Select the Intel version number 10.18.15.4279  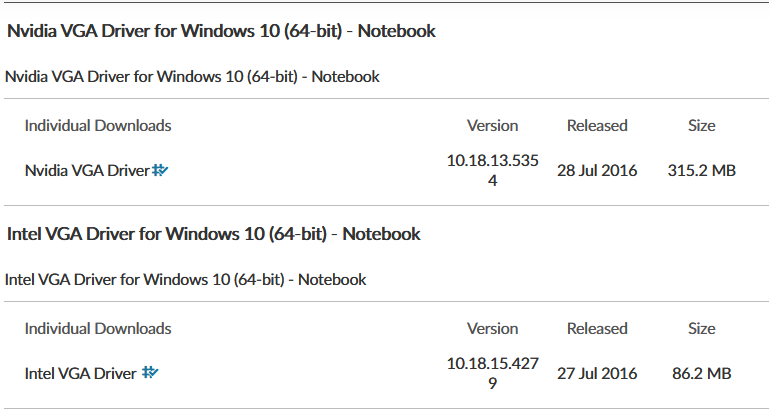point(492,373)
